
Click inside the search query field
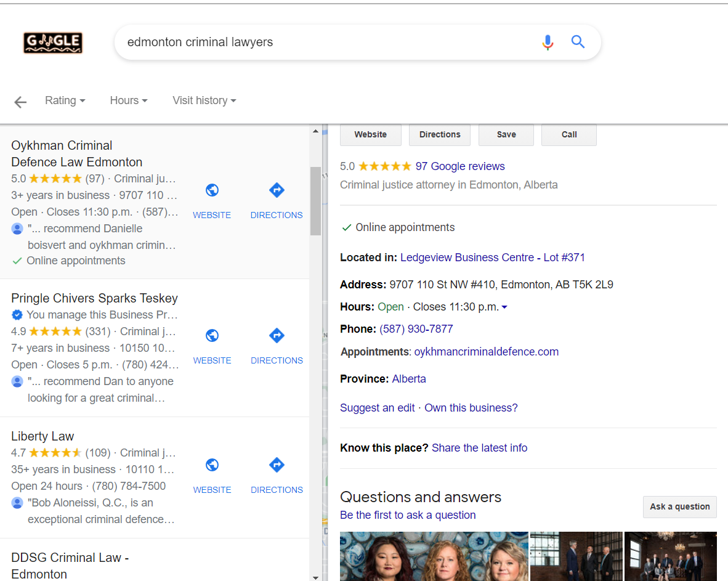(320, 42)
